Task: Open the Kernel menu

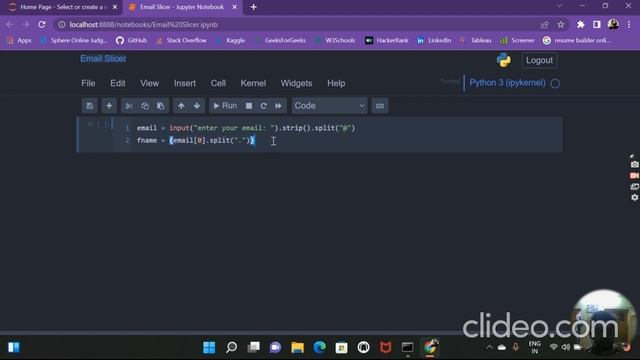Action: (x=253, y=83)
